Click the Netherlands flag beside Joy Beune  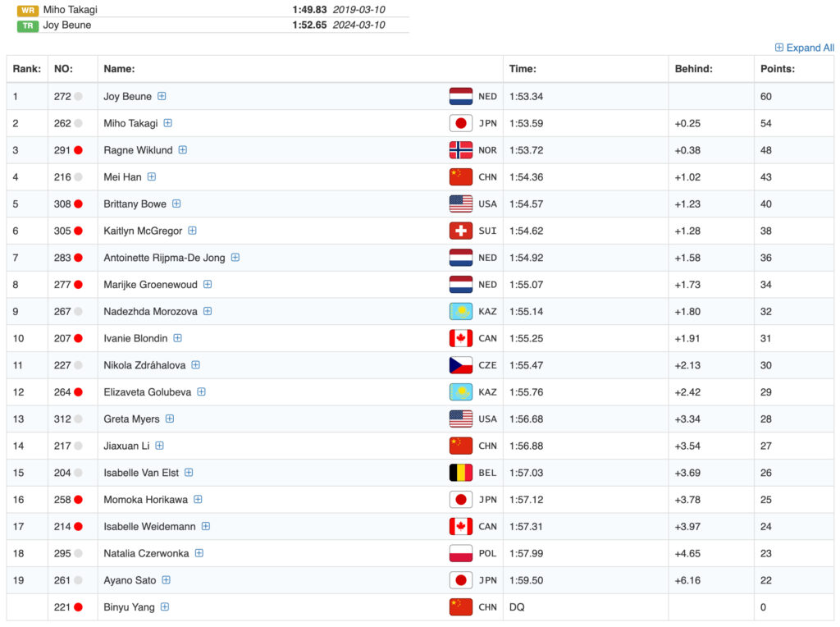click(x=460, y=97)
